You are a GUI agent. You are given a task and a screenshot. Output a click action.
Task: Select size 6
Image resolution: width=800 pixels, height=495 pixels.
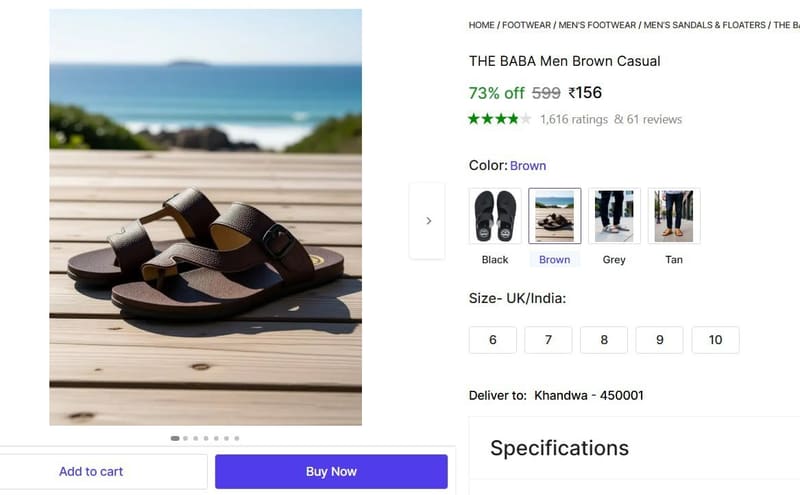[x=493, y=340]
